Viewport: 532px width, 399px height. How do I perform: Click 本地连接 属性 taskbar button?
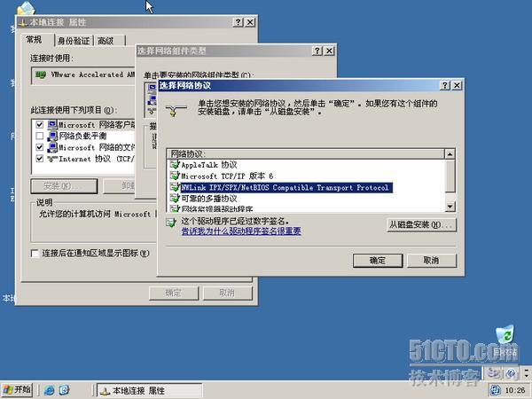(149, 390)
